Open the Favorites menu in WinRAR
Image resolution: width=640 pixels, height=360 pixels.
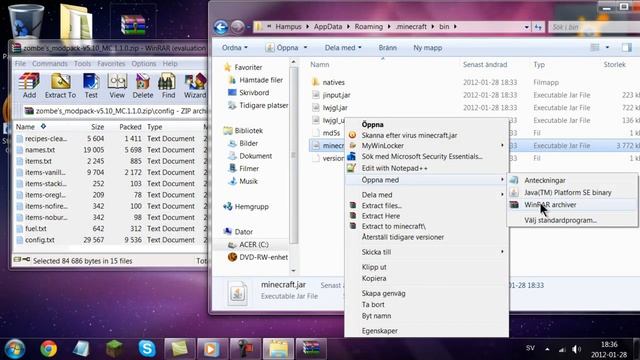111,64
